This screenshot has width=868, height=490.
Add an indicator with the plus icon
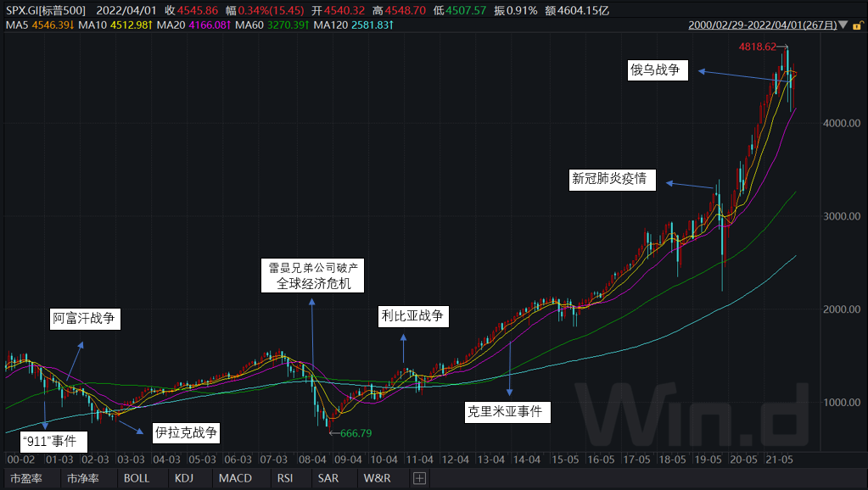419,478
